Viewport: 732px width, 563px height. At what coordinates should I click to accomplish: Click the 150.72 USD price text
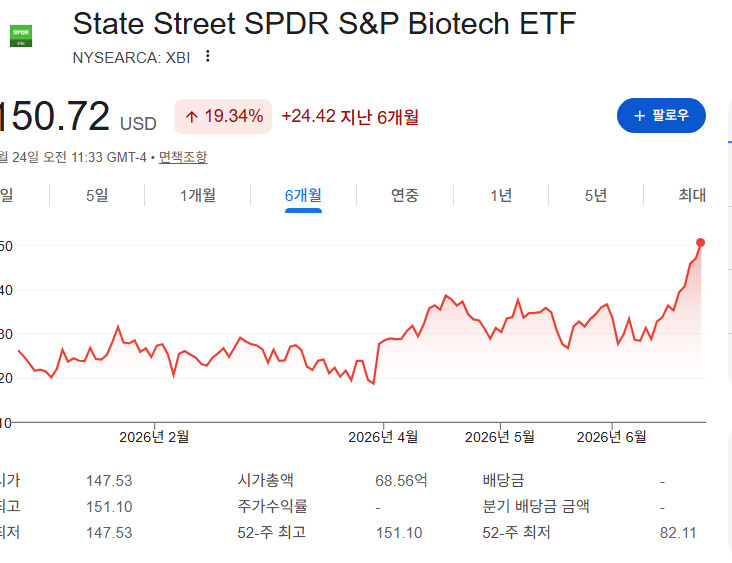[x=77, y=117]
